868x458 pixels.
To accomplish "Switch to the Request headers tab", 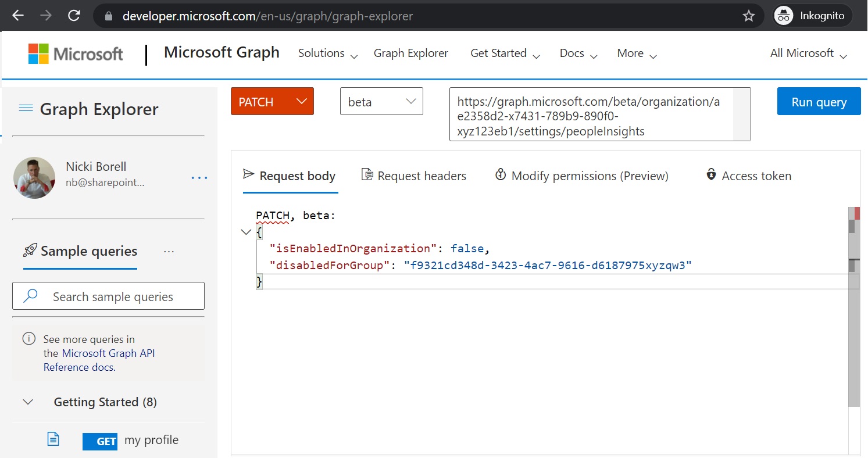I will point(414,176).
